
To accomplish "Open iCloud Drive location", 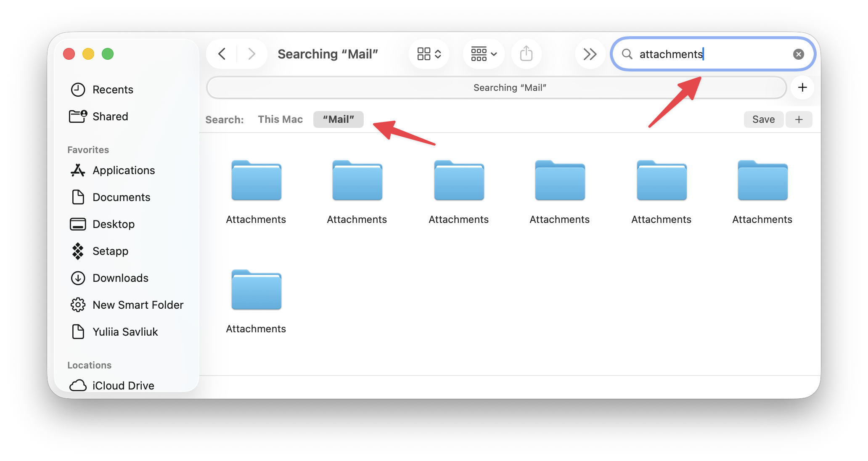I will pos(123,385).
